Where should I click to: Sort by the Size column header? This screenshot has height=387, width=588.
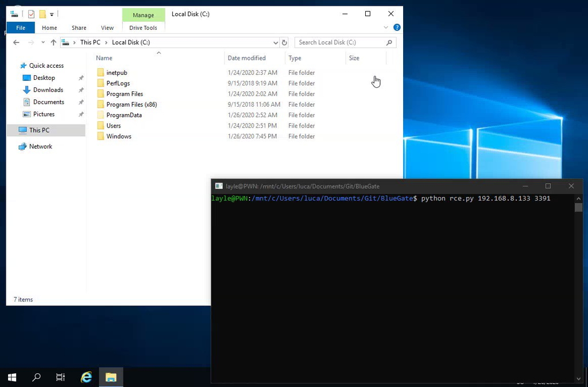[354, 58]
